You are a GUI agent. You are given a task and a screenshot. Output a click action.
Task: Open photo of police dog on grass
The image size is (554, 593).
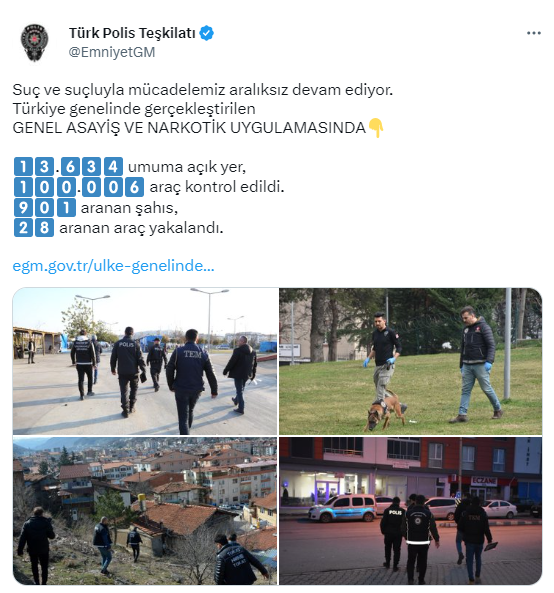click(411, 361)
